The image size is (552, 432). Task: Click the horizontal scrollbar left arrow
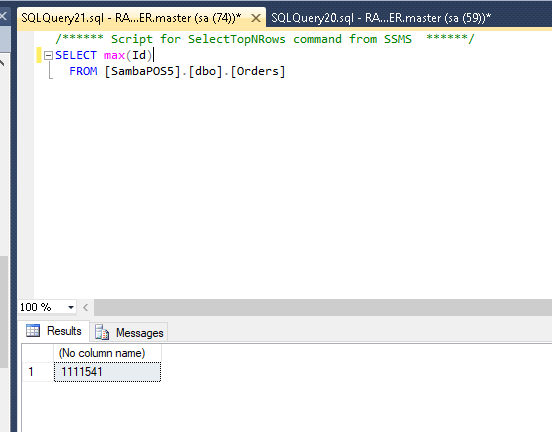pos(86,307)
